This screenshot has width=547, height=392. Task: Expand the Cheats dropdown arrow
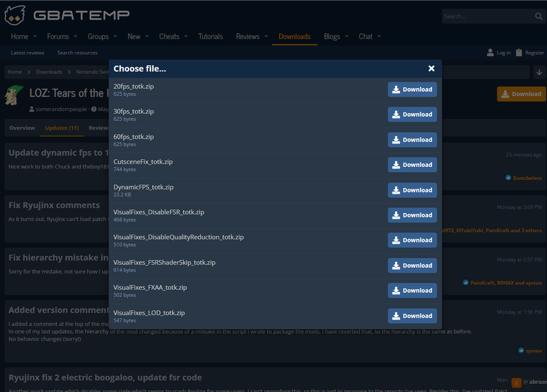(186, 37)
